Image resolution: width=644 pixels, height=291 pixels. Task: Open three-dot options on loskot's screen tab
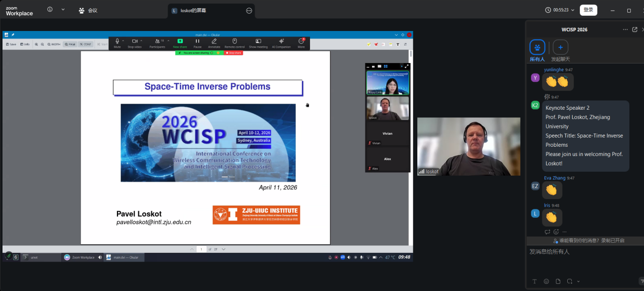(x=249, y=11)
